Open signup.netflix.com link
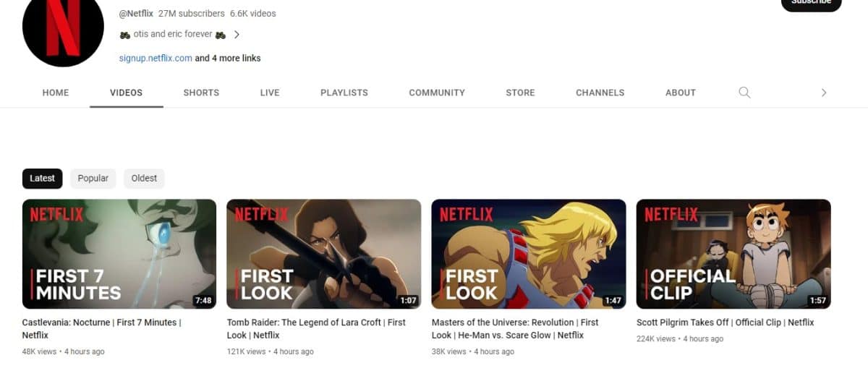 156,58
